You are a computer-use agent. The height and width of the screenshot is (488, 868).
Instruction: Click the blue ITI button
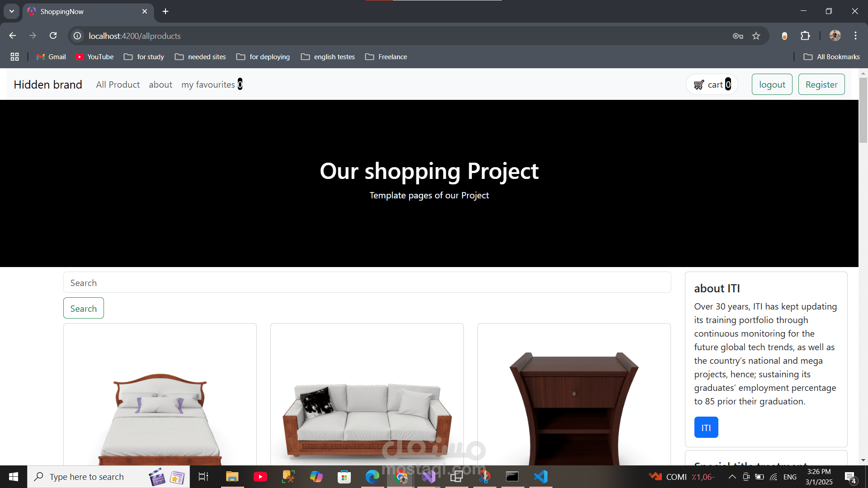click(706, 427)
